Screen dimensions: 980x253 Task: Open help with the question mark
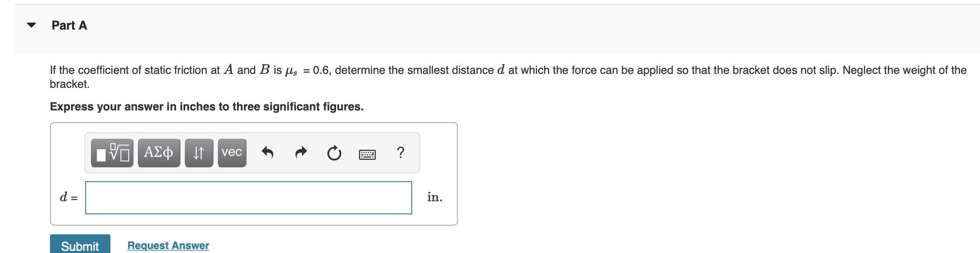400,153
